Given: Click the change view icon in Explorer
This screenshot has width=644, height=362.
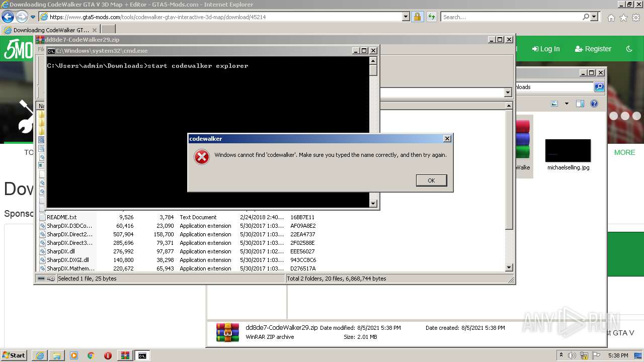Looking at the screenshot, I should [x=554, y=104].
